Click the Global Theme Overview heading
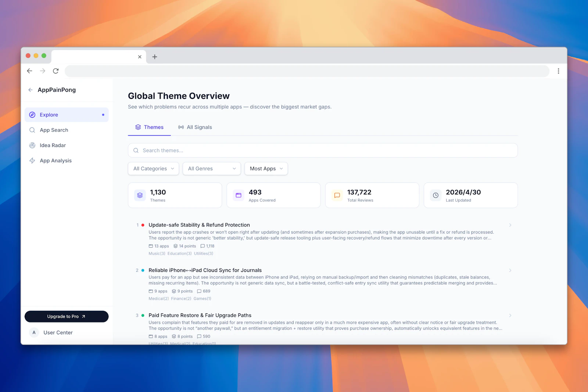 pos(179,96)
